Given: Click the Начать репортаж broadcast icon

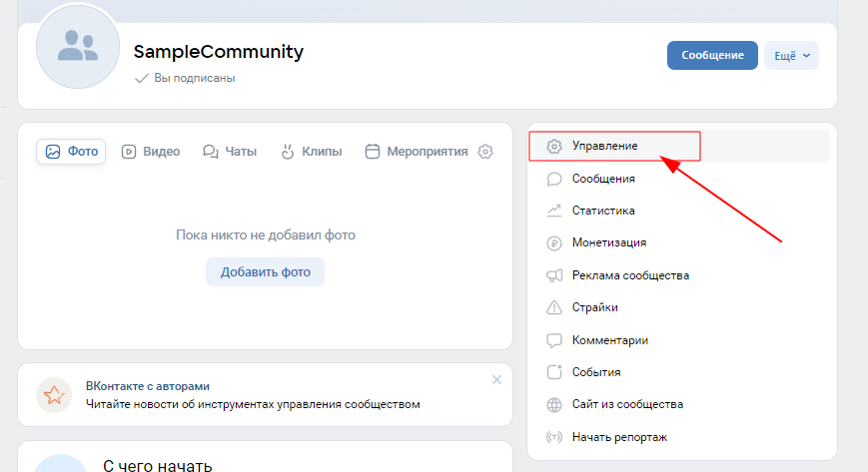Looking at the screenshot, I should point(554,437).
